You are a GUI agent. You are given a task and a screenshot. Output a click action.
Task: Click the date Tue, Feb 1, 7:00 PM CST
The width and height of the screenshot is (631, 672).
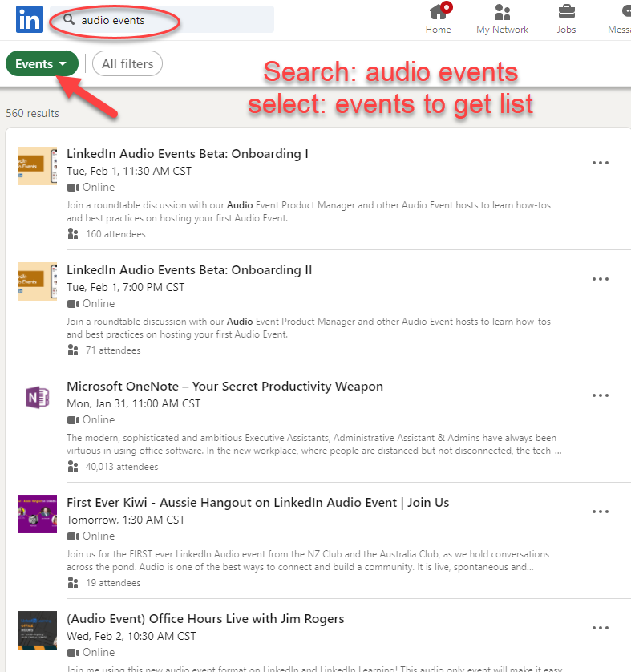click(x=126, y=287)
